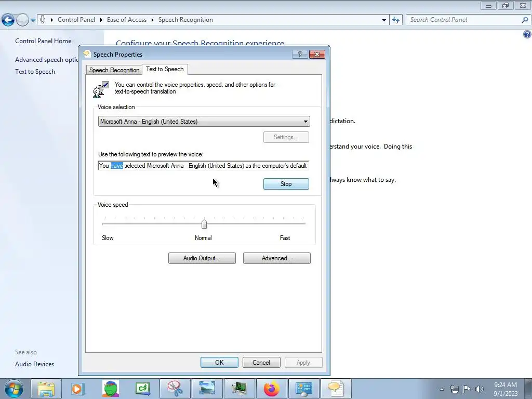This screenshot has height=399, width=532.
Task: Open Windows Explorer from the taskbar
Action: point(46,389)
